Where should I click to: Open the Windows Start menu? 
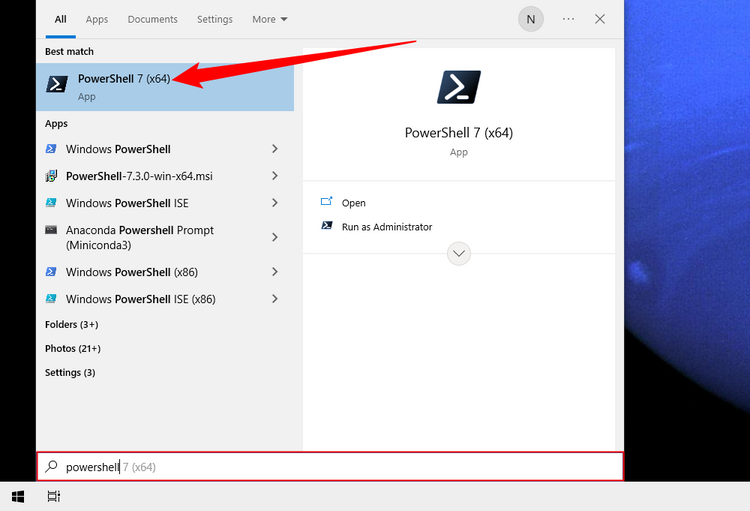[x=18, y=497]
